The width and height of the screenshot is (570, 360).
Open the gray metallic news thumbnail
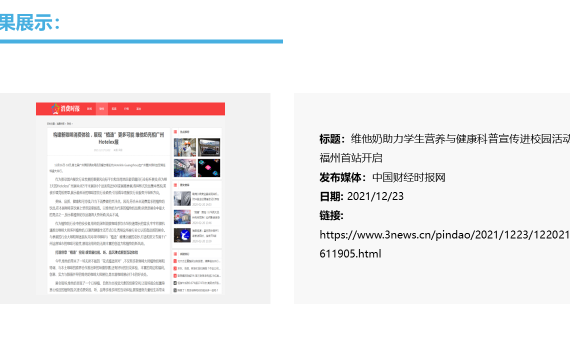pos(182,199)
